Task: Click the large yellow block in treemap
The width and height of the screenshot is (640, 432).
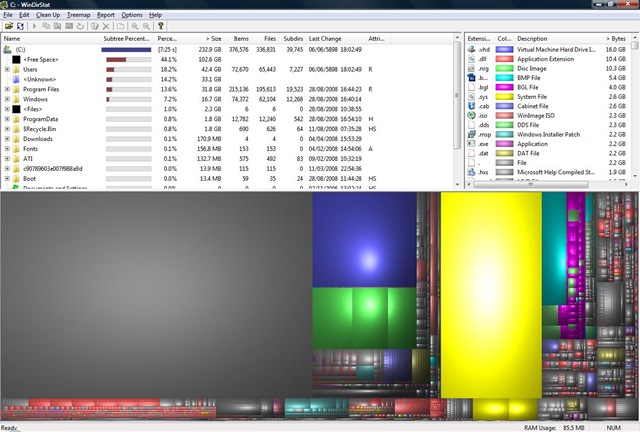Action: [490, 300]
